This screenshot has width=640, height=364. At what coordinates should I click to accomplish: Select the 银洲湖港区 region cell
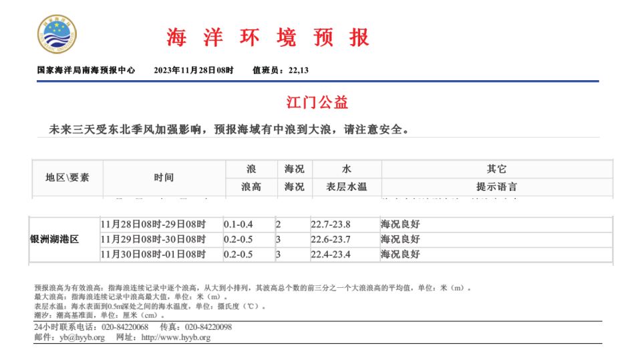(55, 239)
